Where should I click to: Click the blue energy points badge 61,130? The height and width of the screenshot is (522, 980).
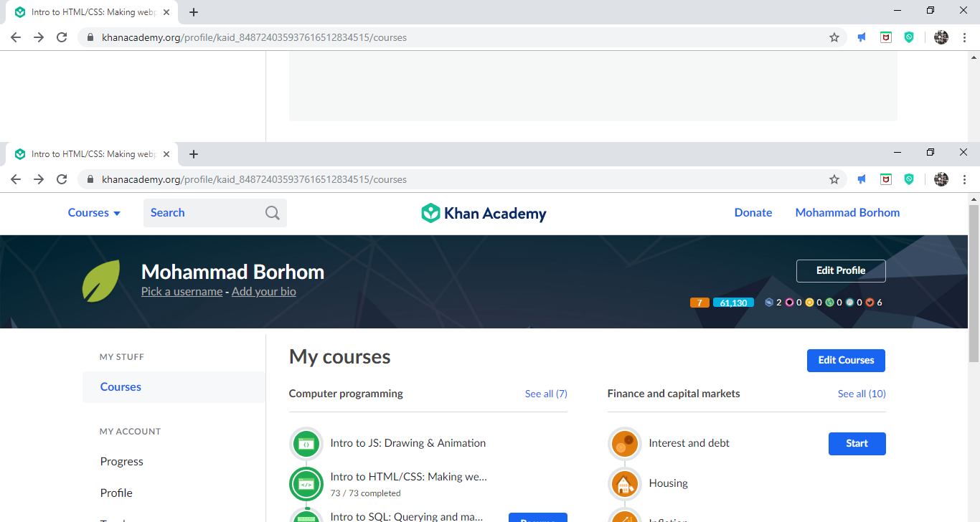733,303
